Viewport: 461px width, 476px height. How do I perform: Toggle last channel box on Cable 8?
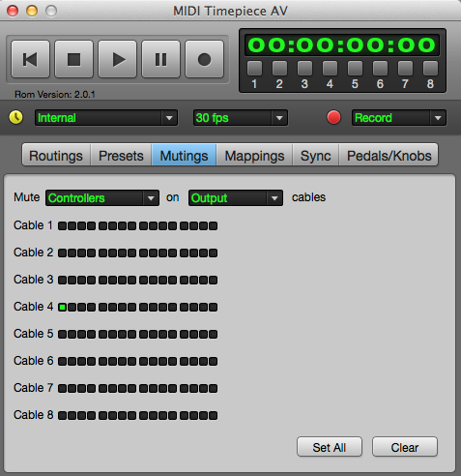pos(213,415)
